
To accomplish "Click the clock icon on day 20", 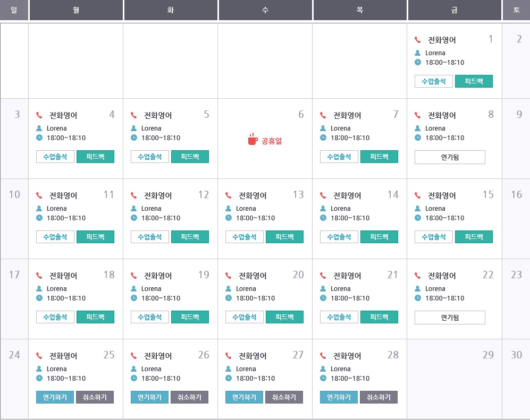I will pos(229,298).
